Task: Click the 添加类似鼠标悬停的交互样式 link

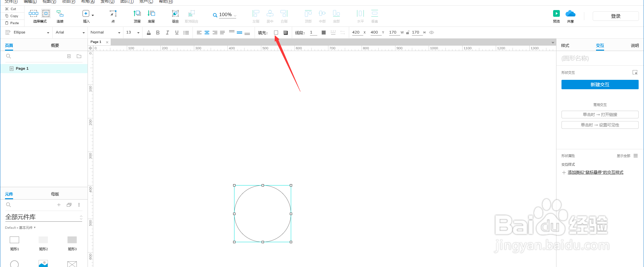Action: pos(595,172)
